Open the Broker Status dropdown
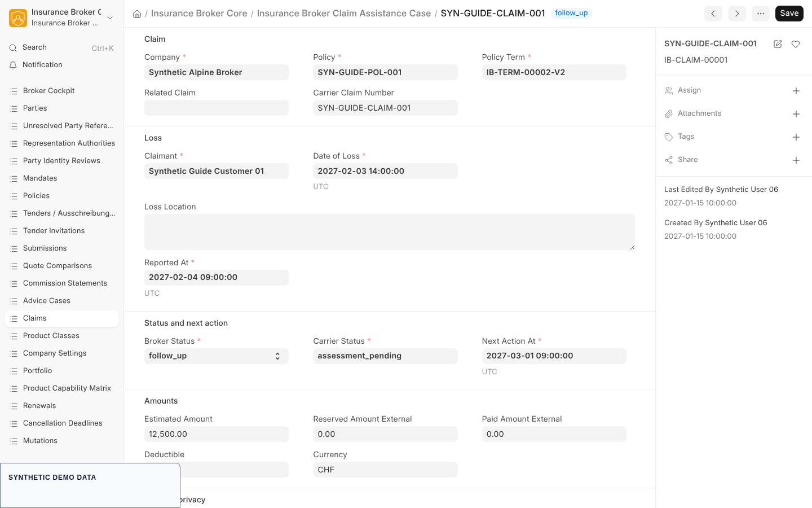The width and height of the screenshot is (812, 508). pyautogui.click(x=217, y=356)
